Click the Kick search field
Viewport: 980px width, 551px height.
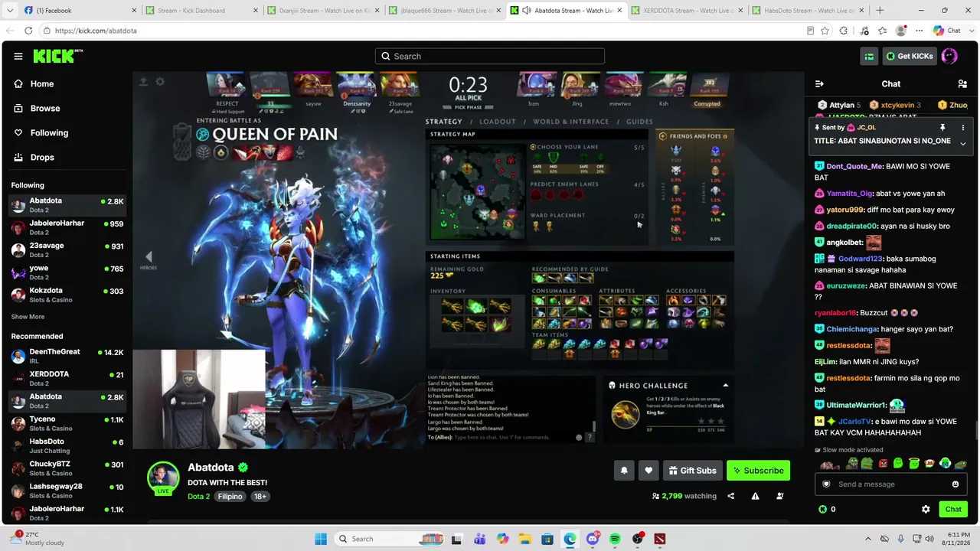click(490, 56)
